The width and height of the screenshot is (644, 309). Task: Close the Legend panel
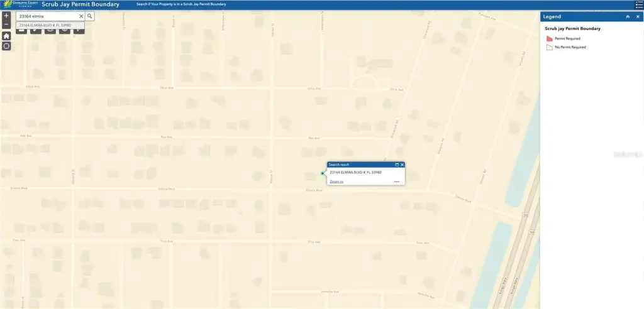[x=636, y=17]
